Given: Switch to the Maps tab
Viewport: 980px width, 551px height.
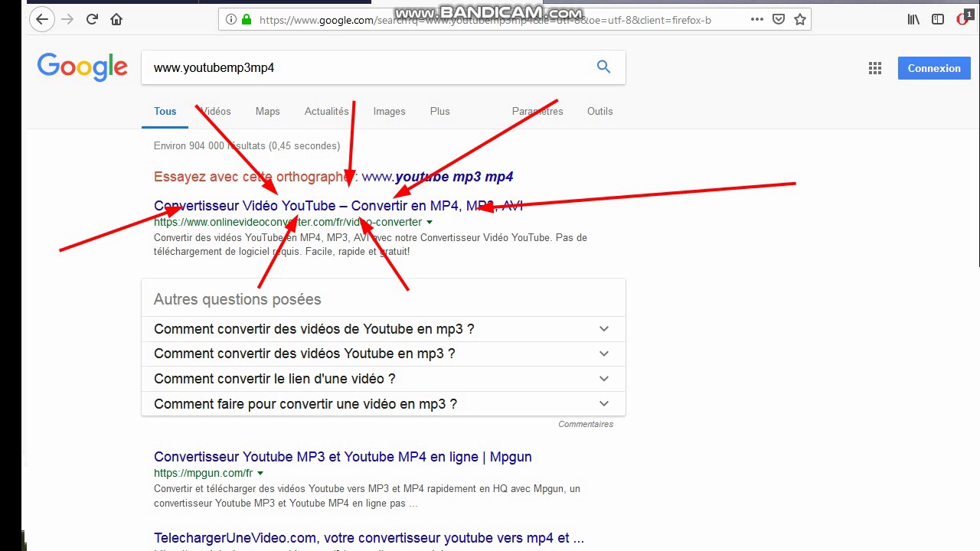Looking at the screenshot, I should click(267, 111).
